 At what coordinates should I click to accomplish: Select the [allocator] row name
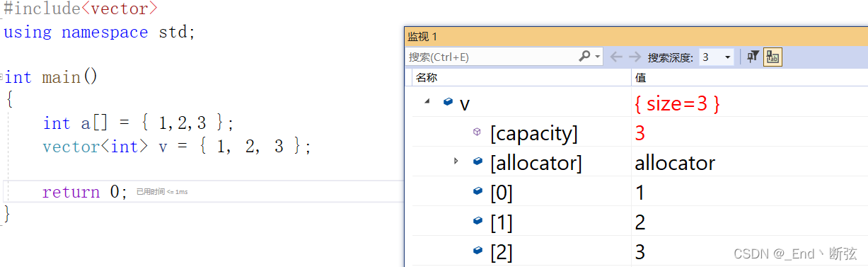536,163
